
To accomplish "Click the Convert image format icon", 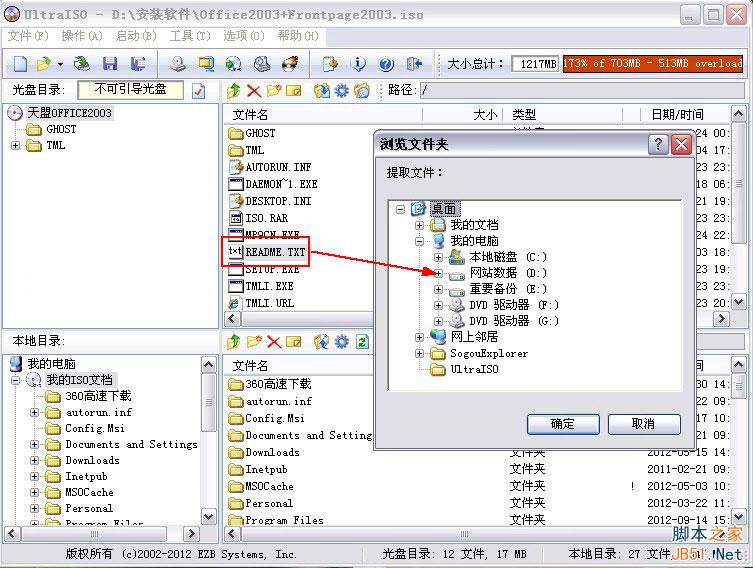I will click(x=206, y=64).
